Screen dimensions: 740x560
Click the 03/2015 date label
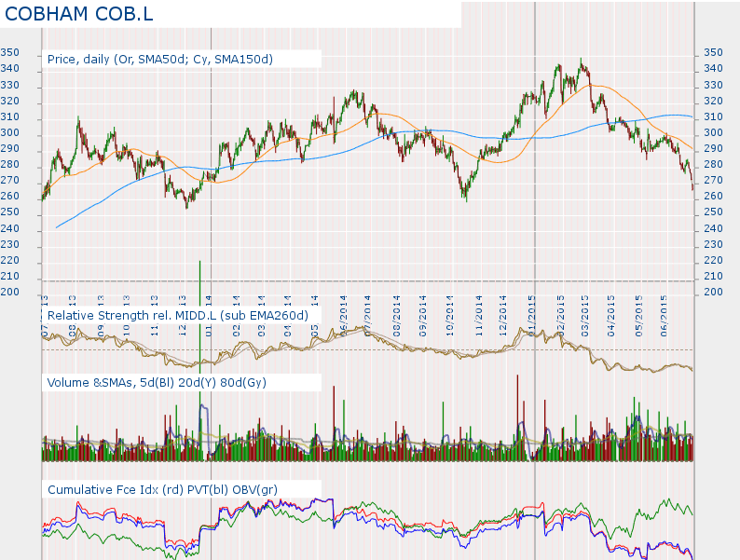pos(585,316)
